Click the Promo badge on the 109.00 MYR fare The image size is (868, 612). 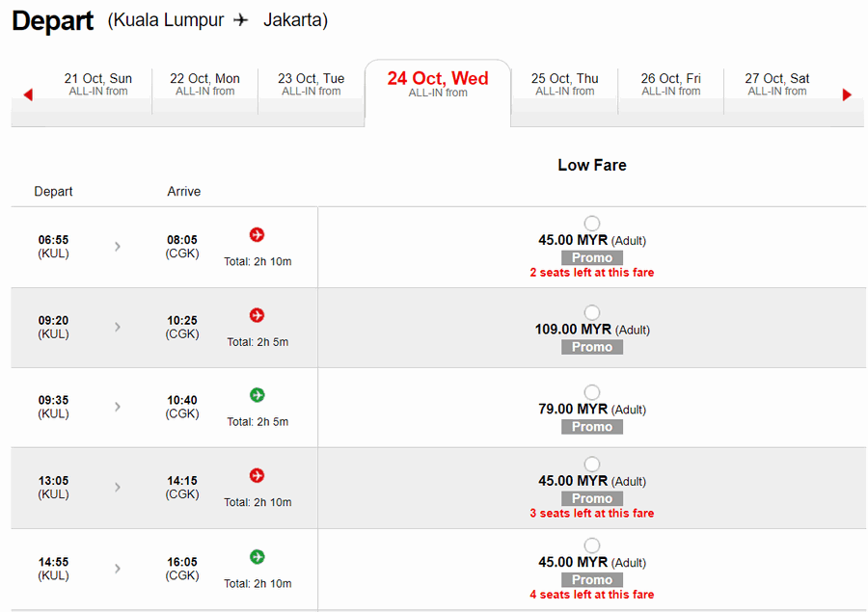click(592, 347)
